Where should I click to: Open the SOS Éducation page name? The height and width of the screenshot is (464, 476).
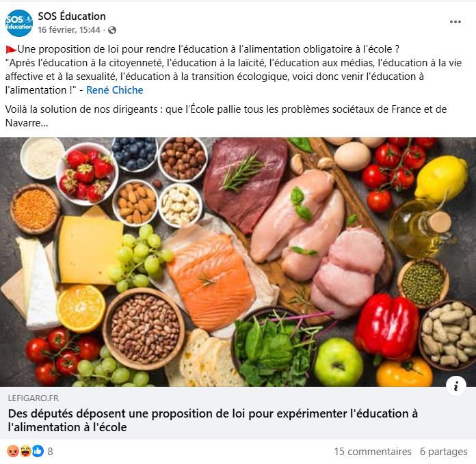tap(72, 16)
